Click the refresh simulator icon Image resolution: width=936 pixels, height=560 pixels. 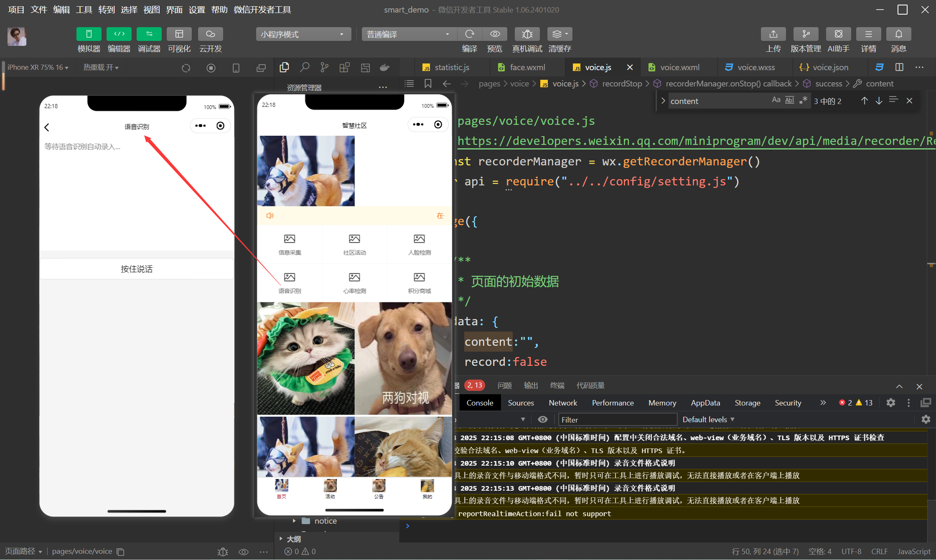(x=186, y=68)
